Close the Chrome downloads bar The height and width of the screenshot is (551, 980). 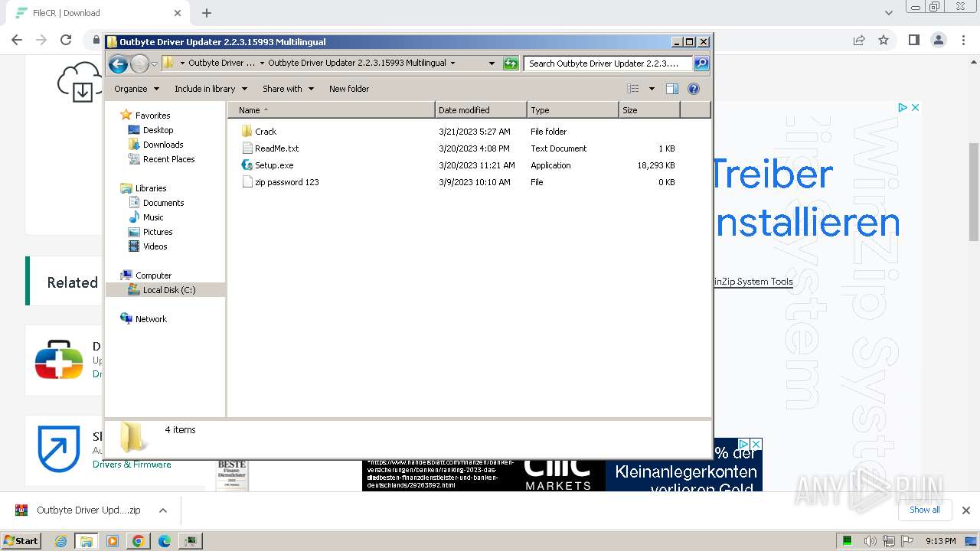pos(965,510)
